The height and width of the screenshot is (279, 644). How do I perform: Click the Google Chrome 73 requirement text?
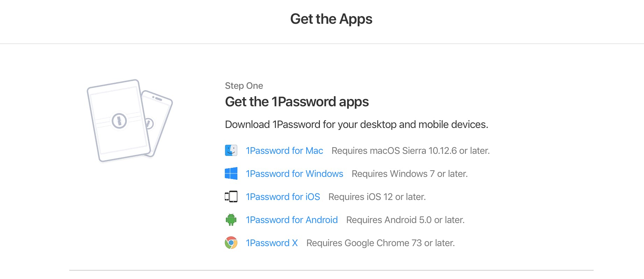[x=380, y=243]
